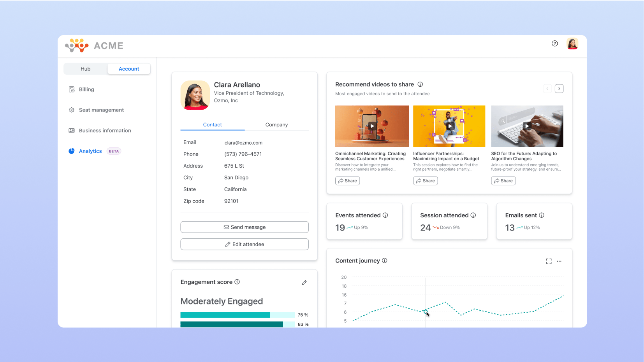This screenshot has height=362, width=644.
Task: Click info icon beside Recommend videos to share
Action: coord(420,84)
